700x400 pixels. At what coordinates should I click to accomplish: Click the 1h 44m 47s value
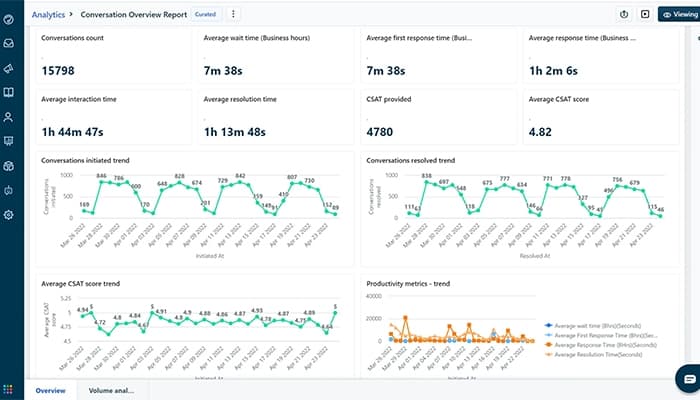[x=72, y=132]
